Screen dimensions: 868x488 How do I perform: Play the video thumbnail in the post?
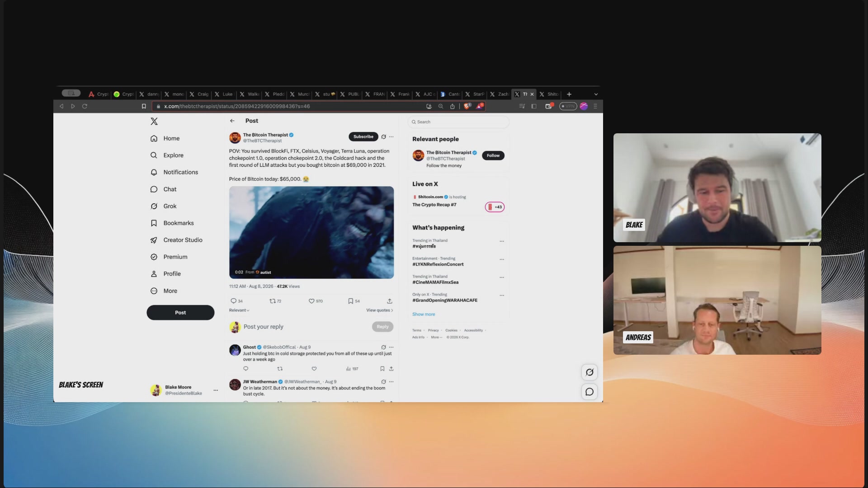(311, 232)
